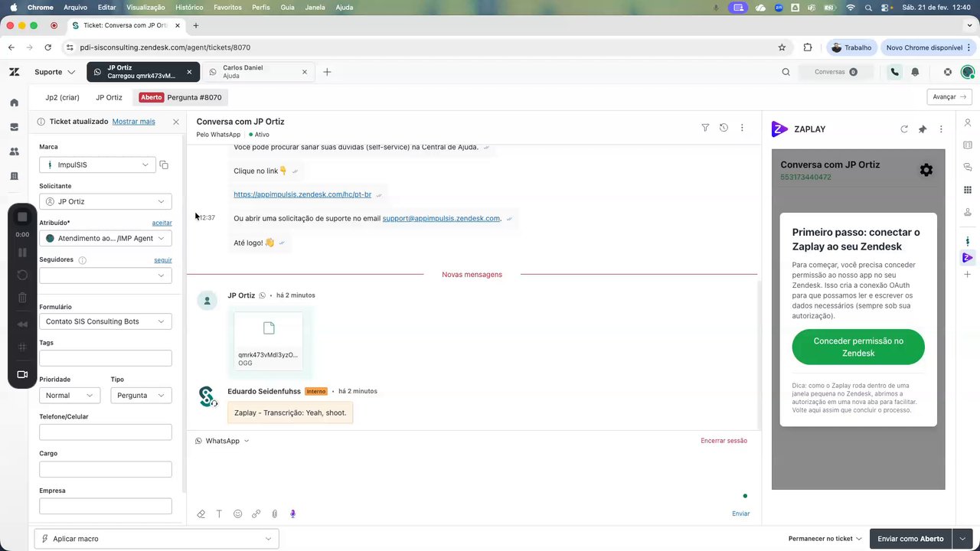The width and height of the screenshot is (980, 551).
Task: Add app with plus in right sidebar
Action: click(968, 274)
